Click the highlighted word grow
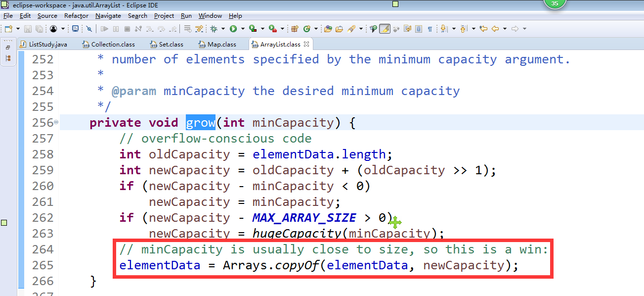This screenshot has width=644, height=296. pos(201,122)
